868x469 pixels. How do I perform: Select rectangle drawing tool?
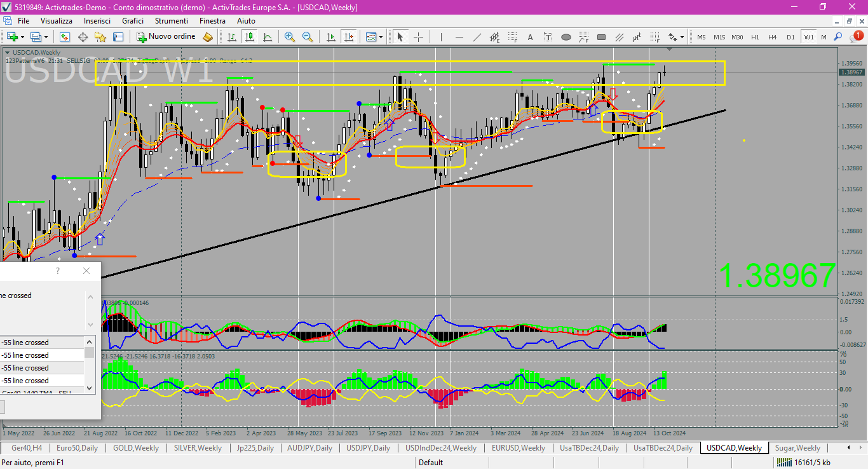pyautogui.click(x=602, y=37)
